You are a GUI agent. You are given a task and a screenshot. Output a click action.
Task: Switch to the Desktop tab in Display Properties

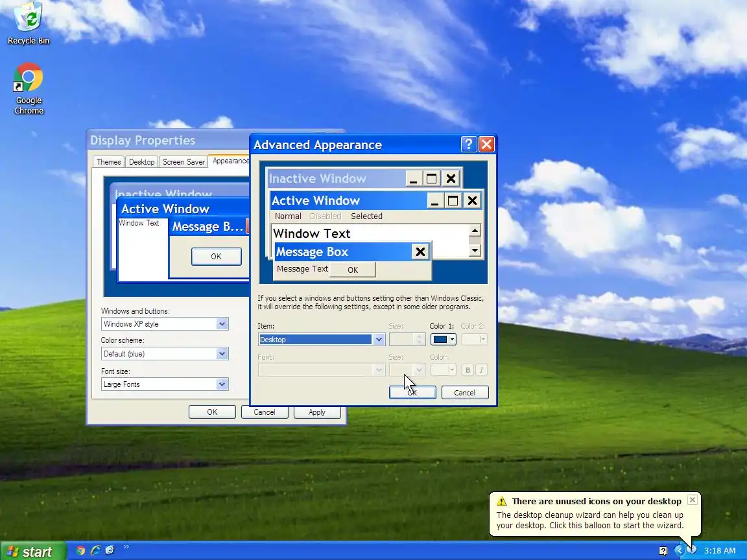141,162
